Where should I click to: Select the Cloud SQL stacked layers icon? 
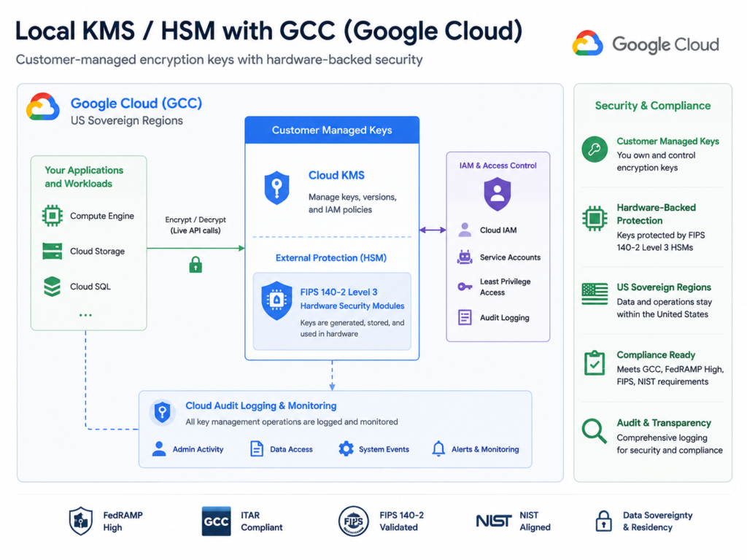click(52, 286)
